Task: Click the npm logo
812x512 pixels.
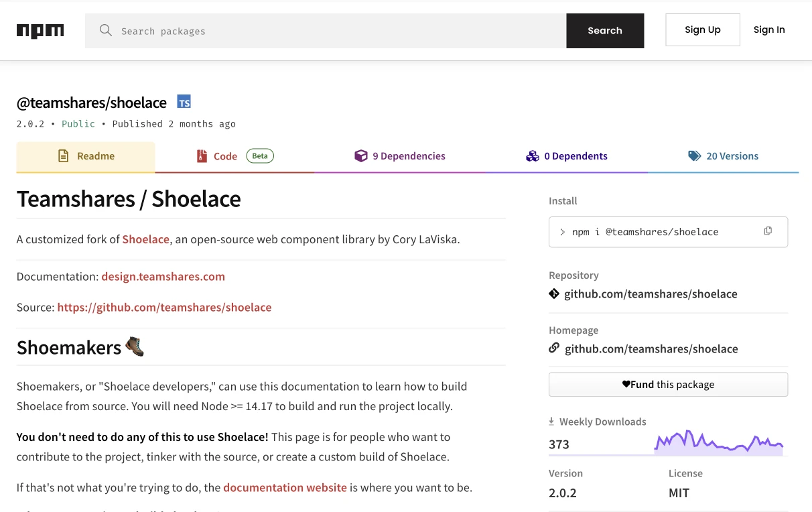Action: [x=40, y=31]
